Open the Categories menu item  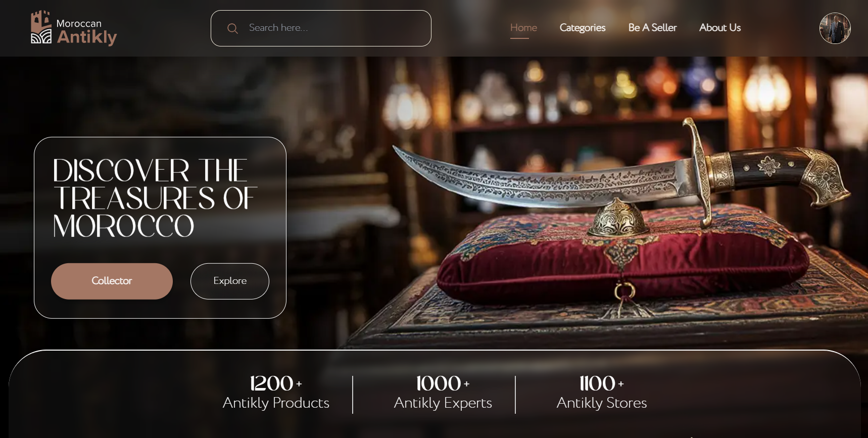pyautogui.click(x=583, y=28)
